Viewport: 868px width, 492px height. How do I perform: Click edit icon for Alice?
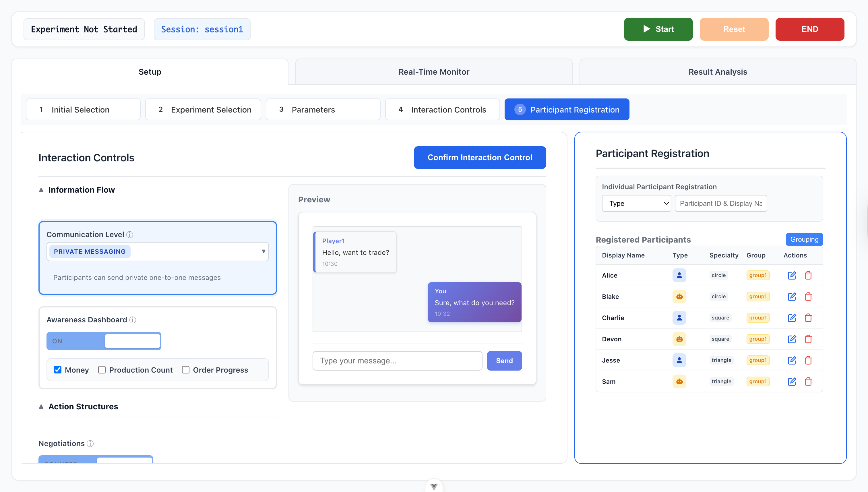[792, 275]
